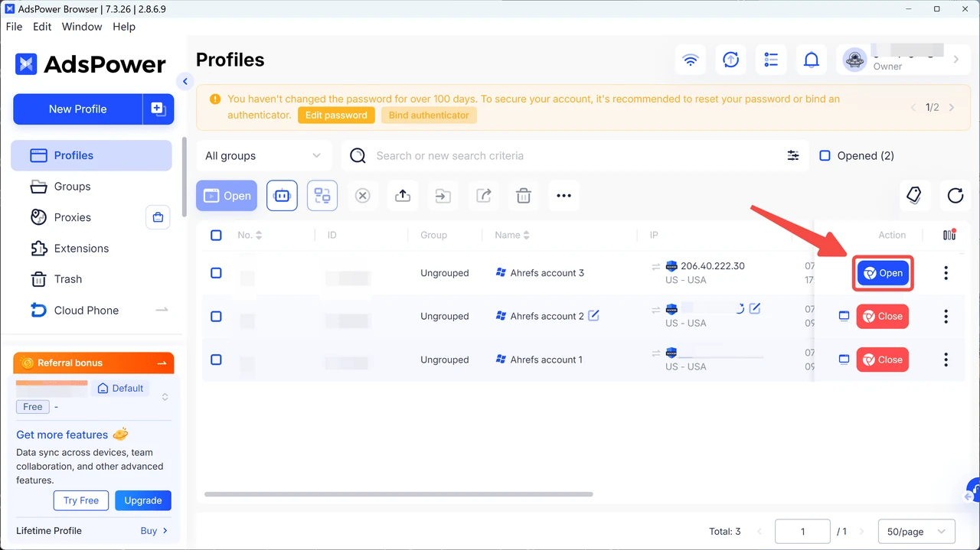The width and height of the screenshot is (980, 550).
Task: Click the upload/export toolbar icon
Action: tap(403, 196)
